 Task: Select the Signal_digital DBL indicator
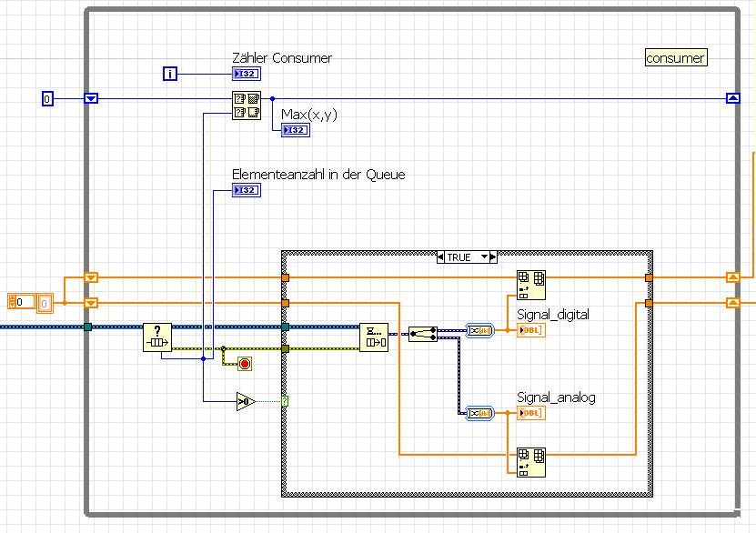click(x=531, y=330)
